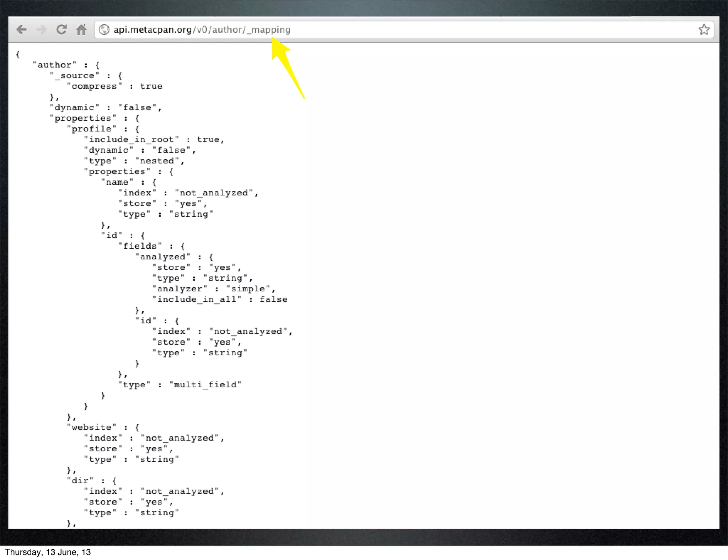
Task: Click the top-level "author" key
Action: pyautogui.click(x=54, y=65)
